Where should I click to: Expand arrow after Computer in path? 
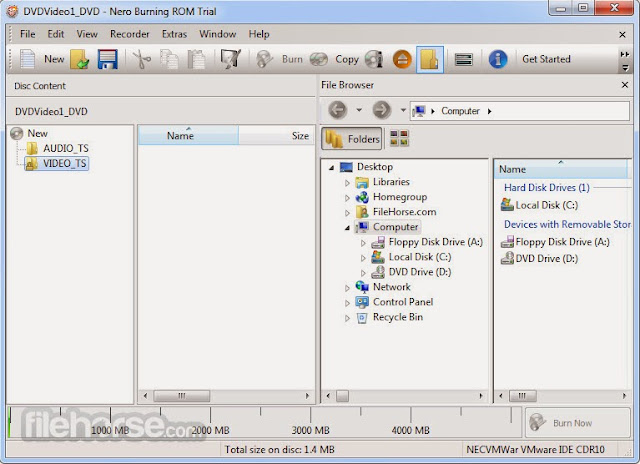point(489,111)
